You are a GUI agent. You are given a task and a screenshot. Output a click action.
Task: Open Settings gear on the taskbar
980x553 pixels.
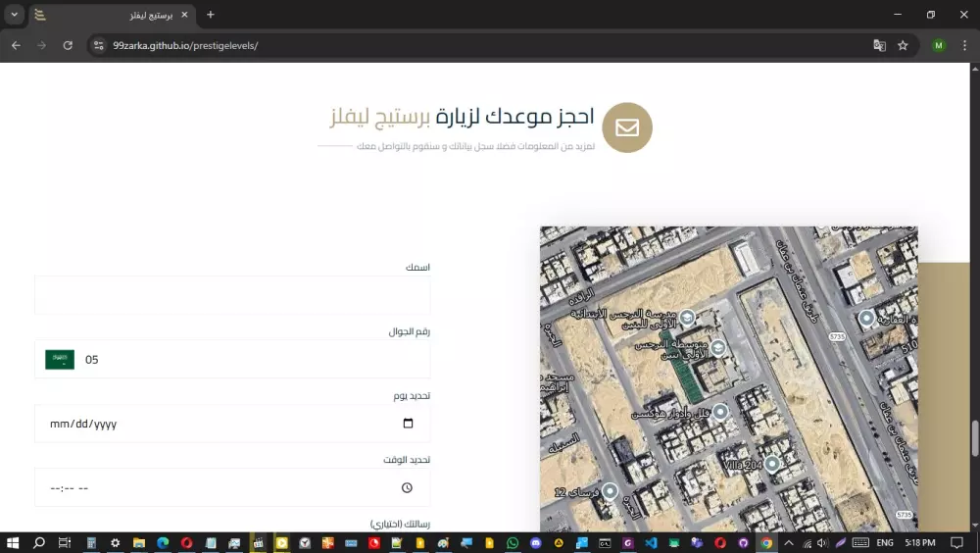(115, 543)
